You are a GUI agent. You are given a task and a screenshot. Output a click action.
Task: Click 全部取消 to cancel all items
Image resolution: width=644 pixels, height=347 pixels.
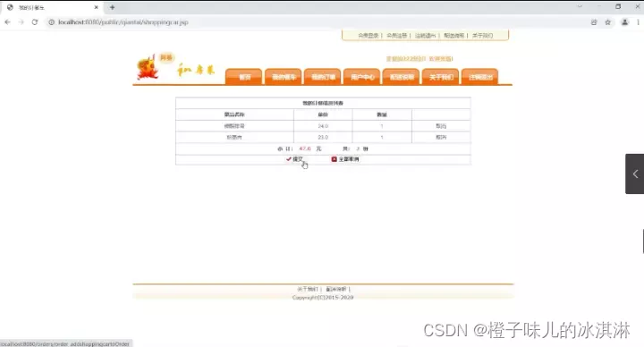pyautogui.click(x=349, y=159)
